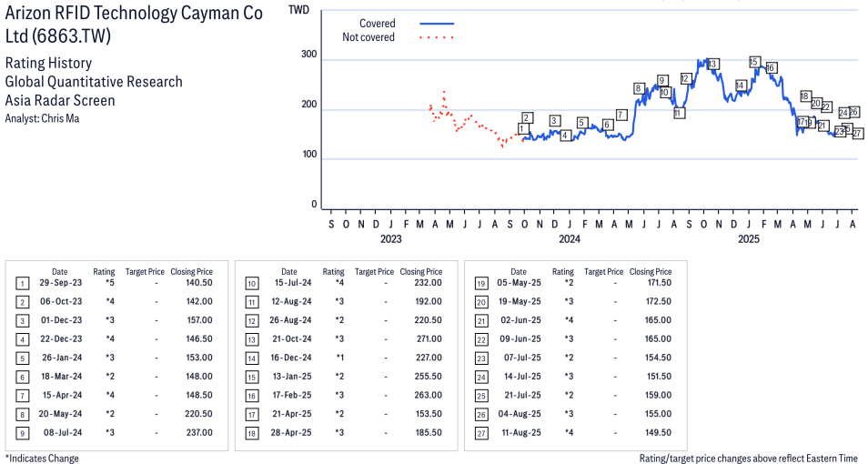
Task: Click the 21-Oct-24 date cell
Action: click(291, 338)
